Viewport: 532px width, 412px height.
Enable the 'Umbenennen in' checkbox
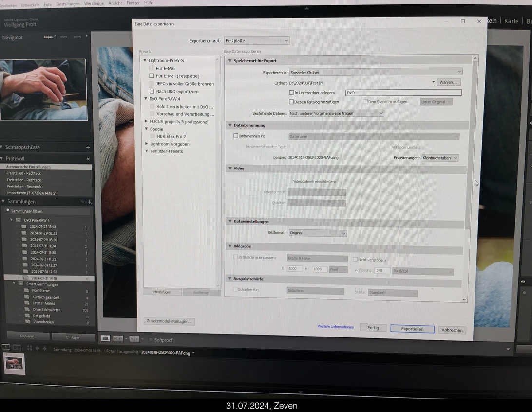point(236,136)
